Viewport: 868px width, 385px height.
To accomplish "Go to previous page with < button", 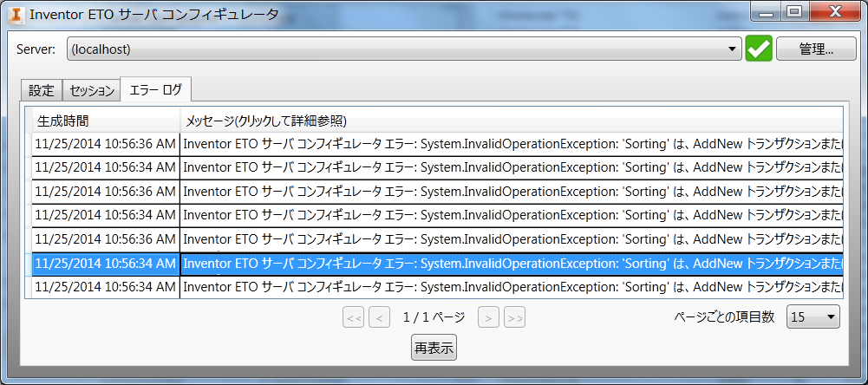I will coord(379,317).
